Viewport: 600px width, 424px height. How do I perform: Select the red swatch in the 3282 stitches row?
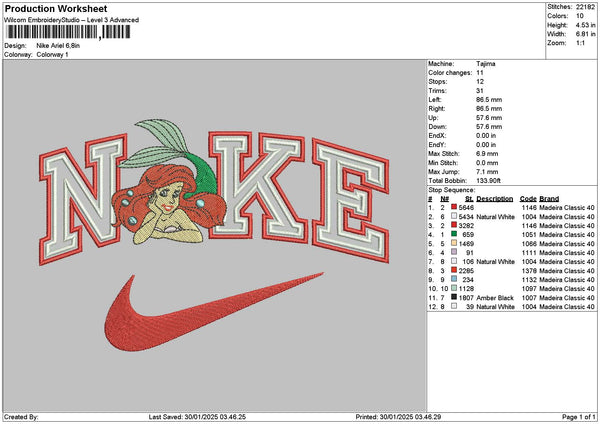pyautogui.click(x=454, y=225)
